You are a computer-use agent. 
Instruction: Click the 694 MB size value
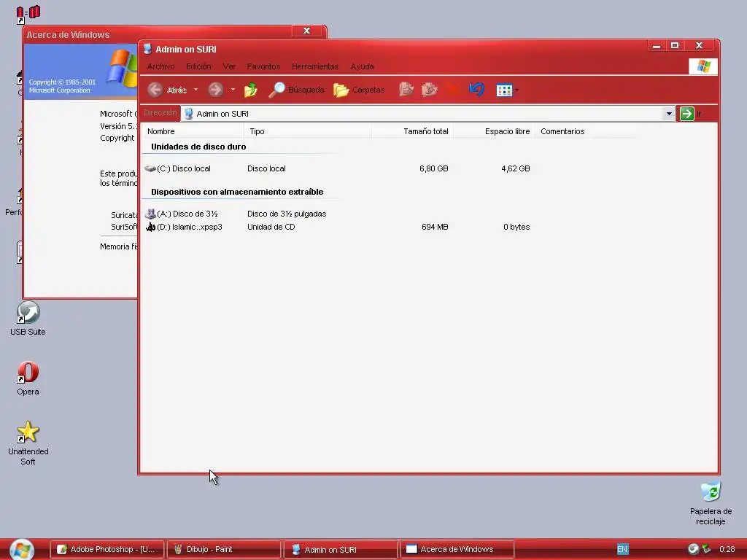435,227
